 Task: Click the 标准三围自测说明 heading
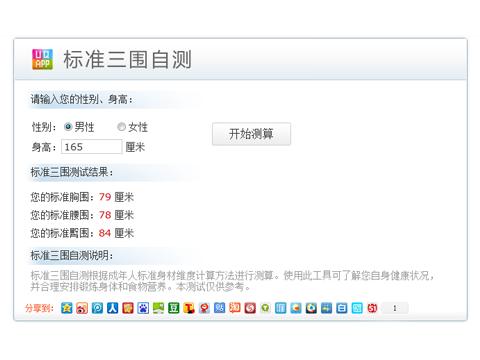point(72,256)
